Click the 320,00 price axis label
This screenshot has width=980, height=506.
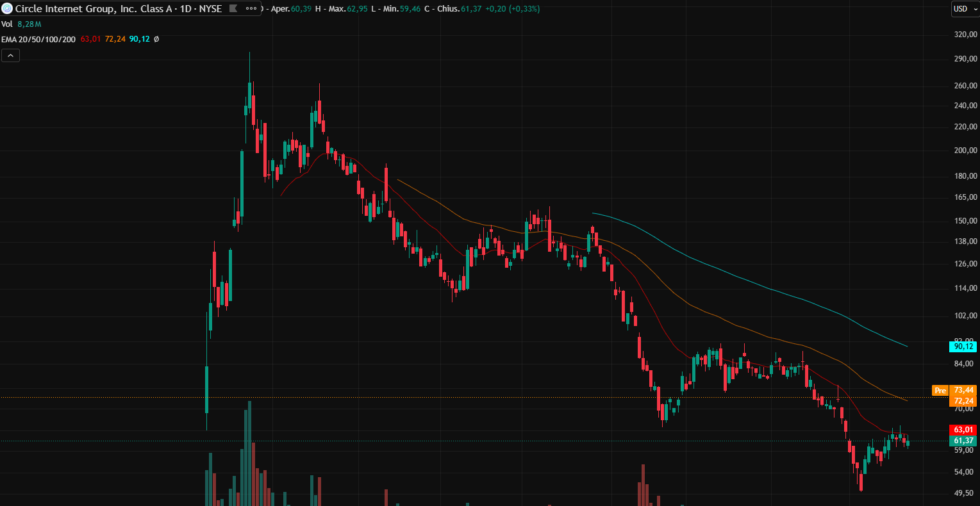(965, 35)
